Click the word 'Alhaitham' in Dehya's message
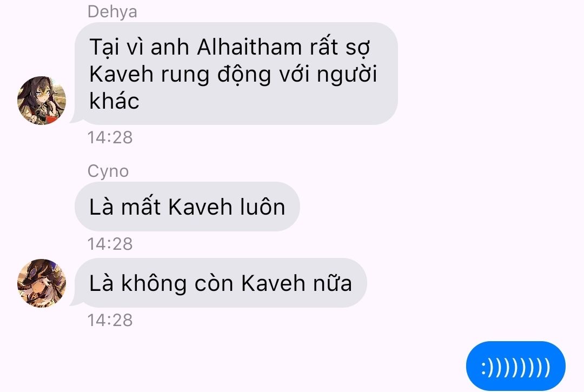The width and height of the screenshot is (584, 392). point(249,47)
